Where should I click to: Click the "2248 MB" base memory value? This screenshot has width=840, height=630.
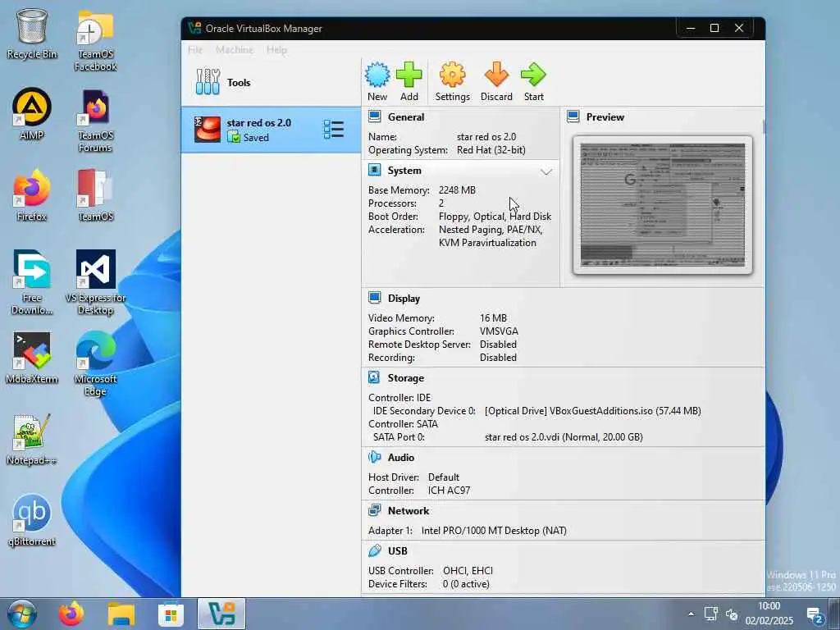tap(457, 190)
